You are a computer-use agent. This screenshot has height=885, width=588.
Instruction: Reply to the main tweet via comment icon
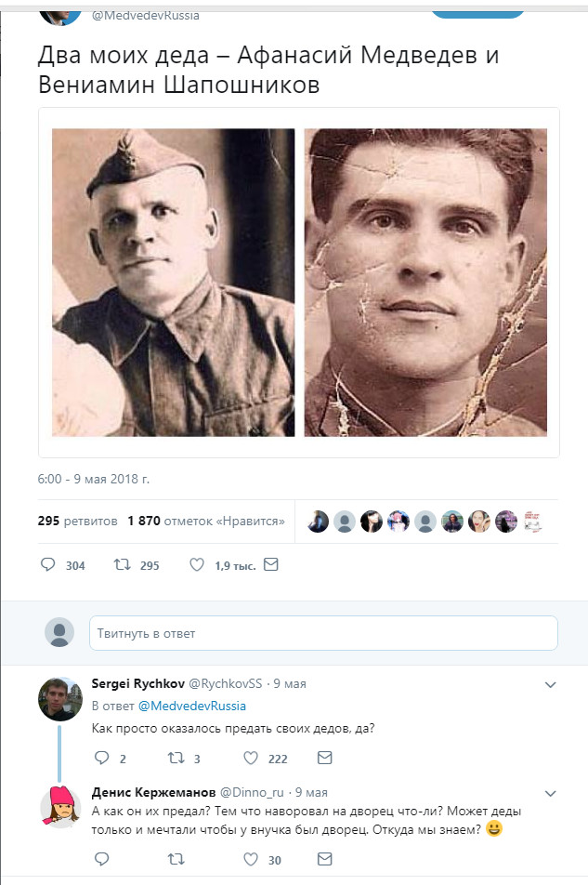tap(49, 564)
